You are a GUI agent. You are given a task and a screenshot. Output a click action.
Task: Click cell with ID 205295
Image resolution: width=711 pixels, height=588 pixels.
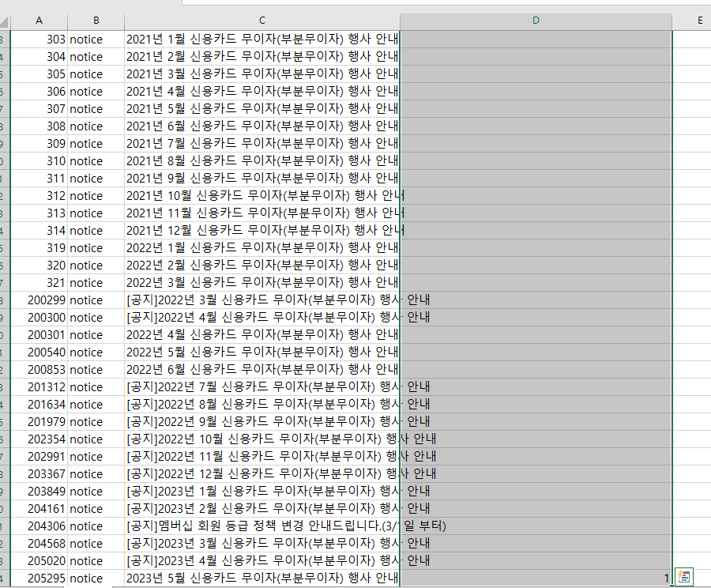[39, 579]
